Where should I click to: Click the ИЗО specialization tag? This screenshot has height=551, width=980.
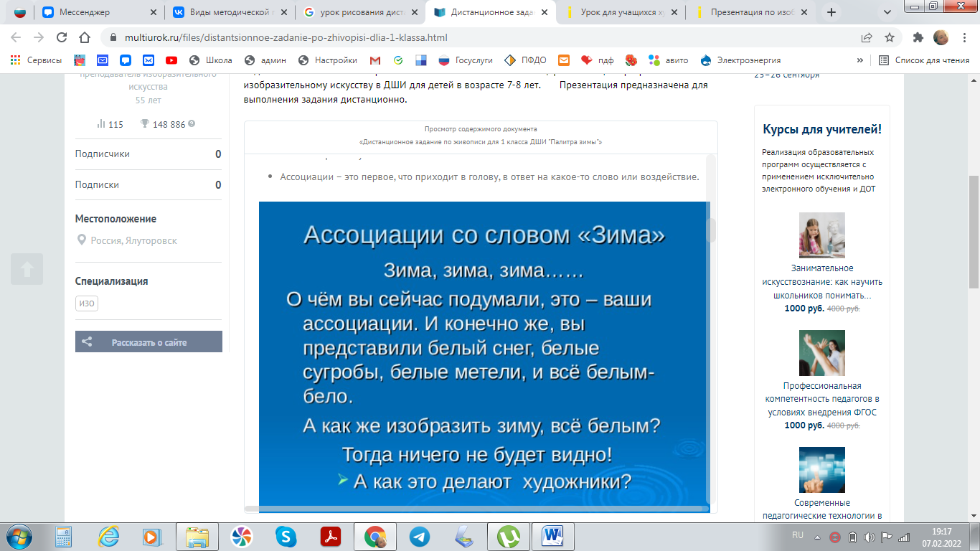87,303
